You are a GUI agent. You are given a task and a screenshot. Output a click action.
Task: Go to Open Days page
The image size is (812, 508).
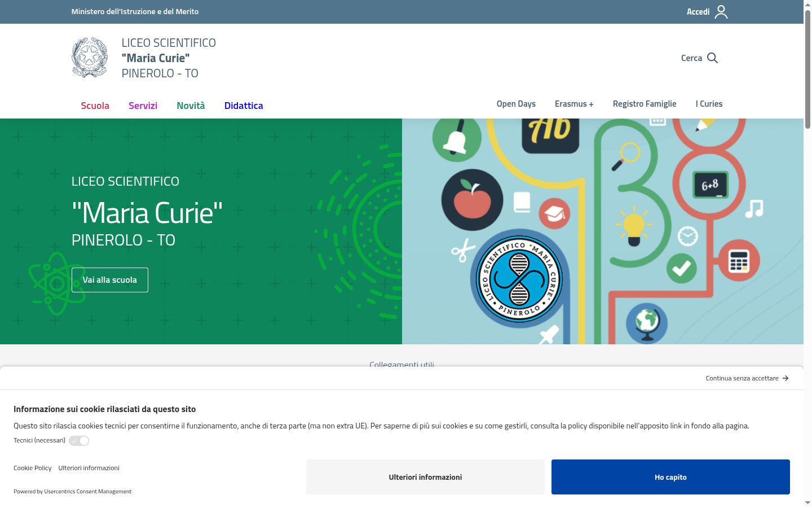tap(516, 104)
